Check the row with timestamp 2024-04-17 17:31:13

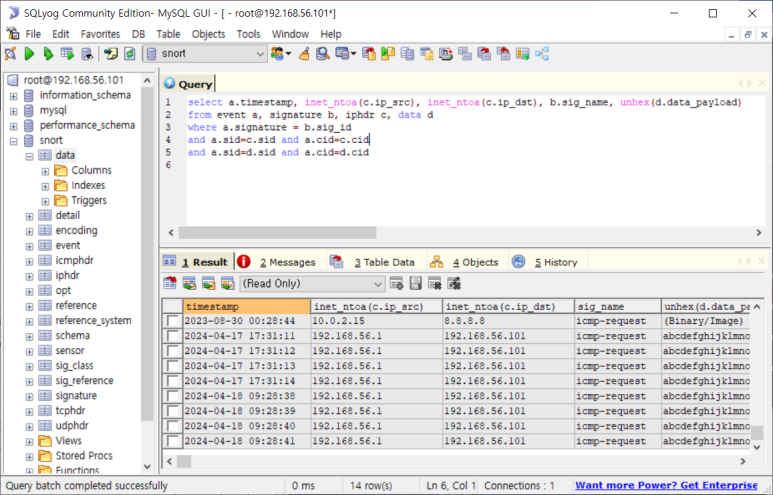[x=173, y=366]
